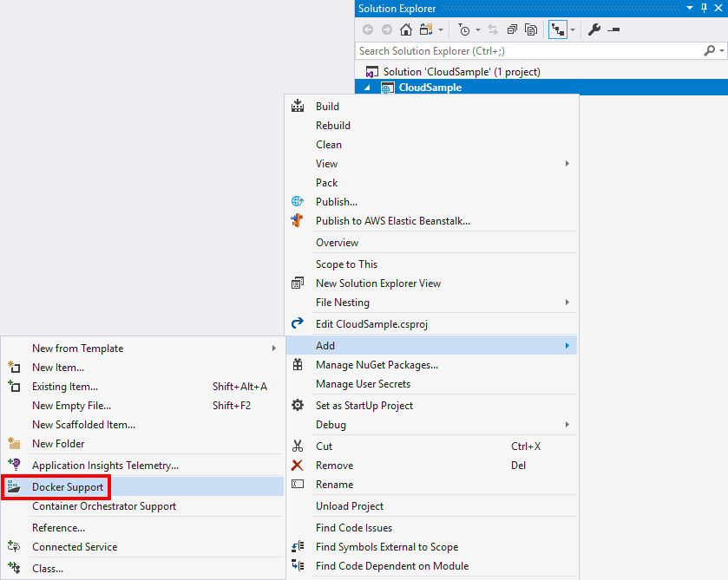Click Find Symbols External to Scope icon

(x=298, y=546)
